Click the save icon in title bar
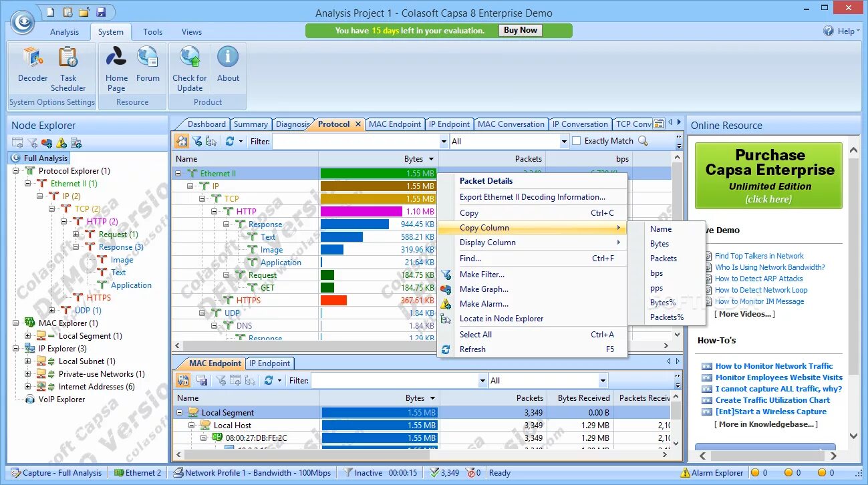Screen dimensions: 868x485 [101, 12]
